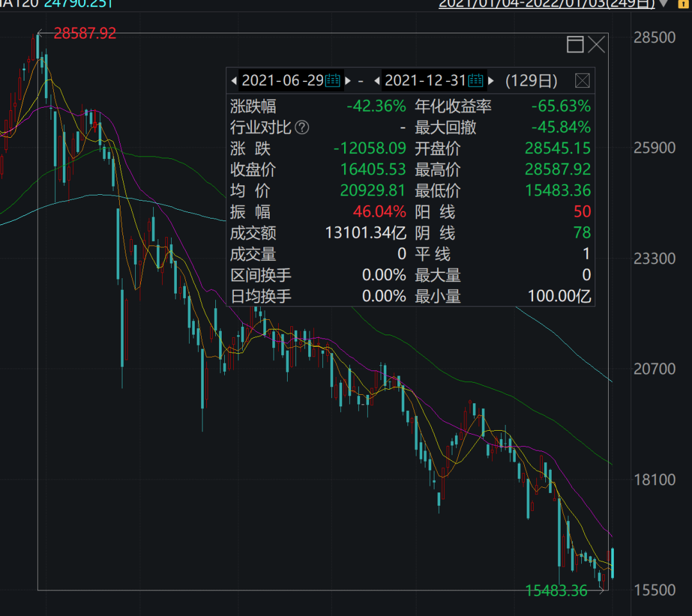Step start date 2021-06-29 forward
The height and width of the screenshot is (616, 692).
click(x=348, y=81)
